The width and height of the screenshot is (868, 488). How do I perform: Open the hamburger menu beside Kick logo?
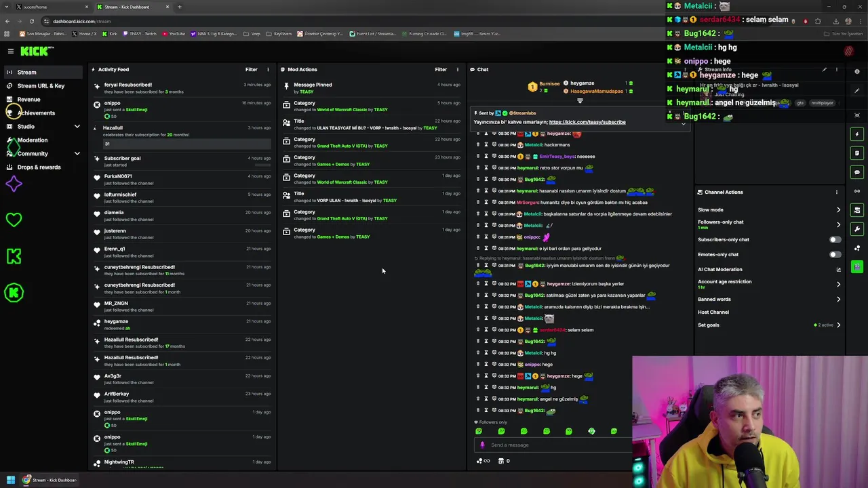[x=11, y=51]
